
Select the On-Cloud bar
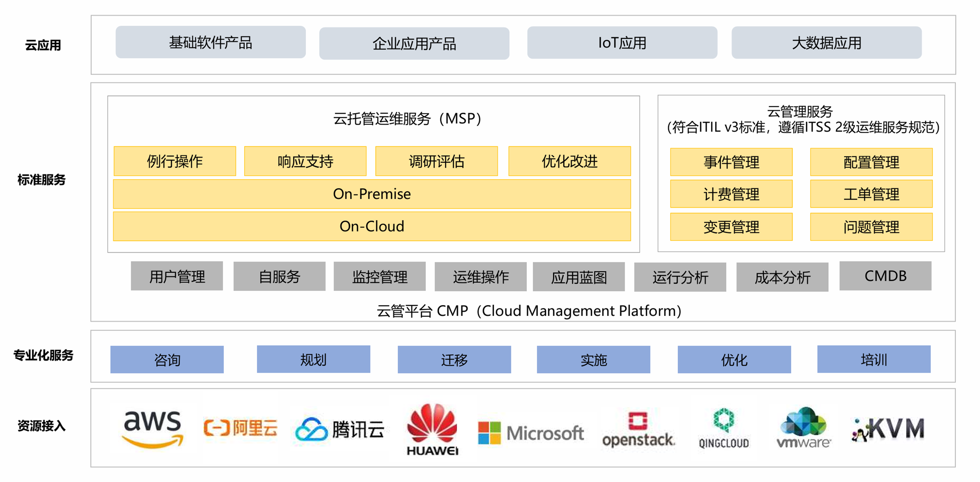(372, 226)
